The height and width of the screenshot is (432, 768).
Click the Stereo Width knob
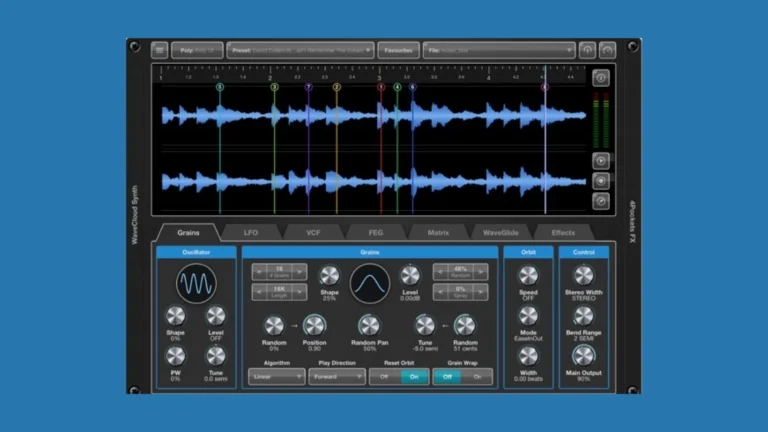(583, 276)
